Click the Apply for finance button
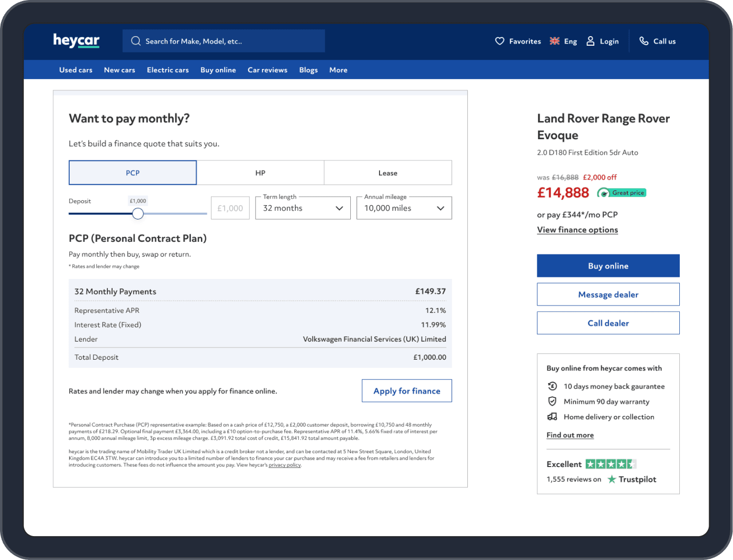The height and width of the screenshot is (560, 733). 407,391
